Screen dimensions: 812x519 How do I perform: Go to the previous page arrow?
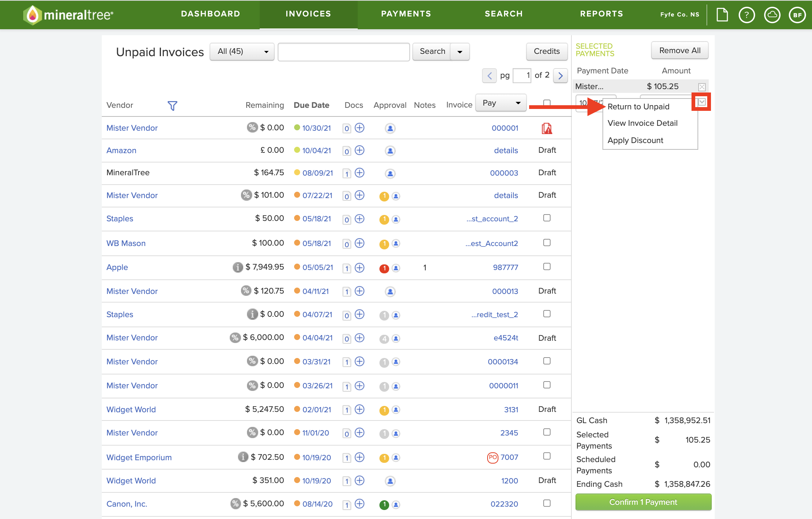click(489, 76)
